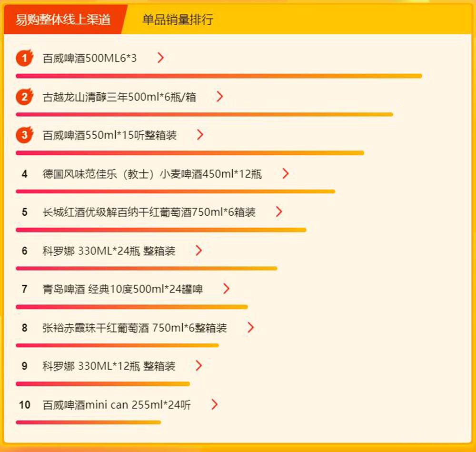The width and height of the screenshot is (476, 452).
Task: Click arrow after 科罗娜 330ML*12瓶
Action: 198,366
